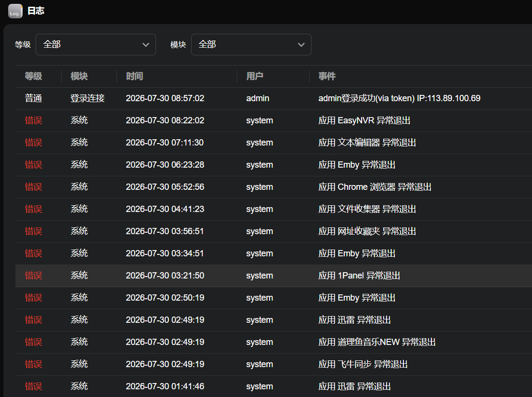Select the EasyNVR 异常退出 log row
Viewport: 532px width, 397px height.
273,120
